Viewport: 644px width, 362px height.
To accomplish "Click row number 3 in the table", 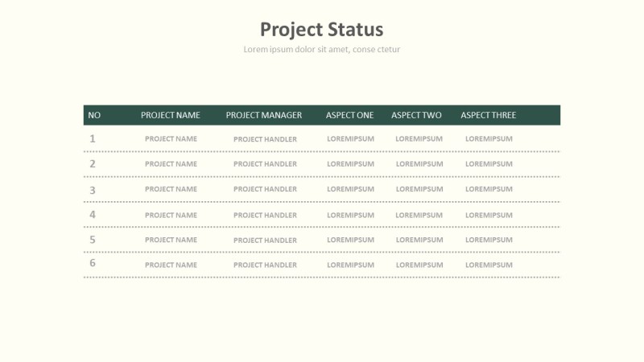I will [93, 190].
